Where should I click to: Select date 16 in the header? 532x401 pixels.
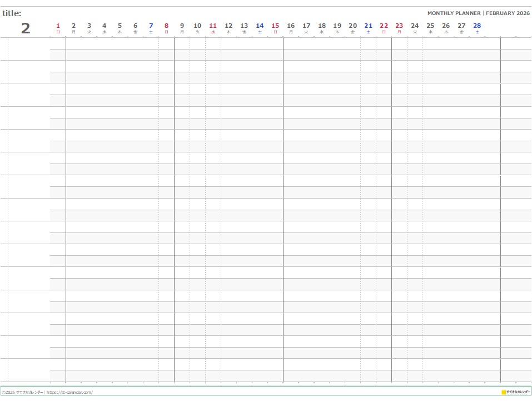click(x=291, y=26)
